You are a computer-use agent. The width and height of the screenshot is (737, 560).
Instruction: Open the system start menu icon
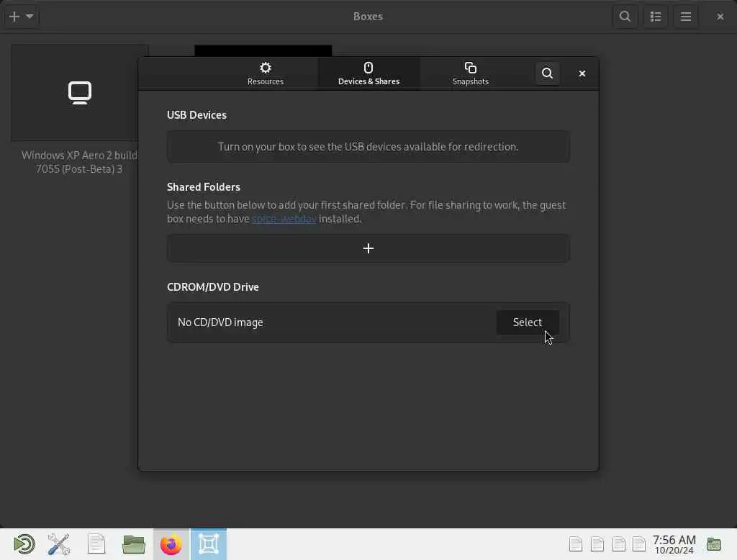(24, 544)
